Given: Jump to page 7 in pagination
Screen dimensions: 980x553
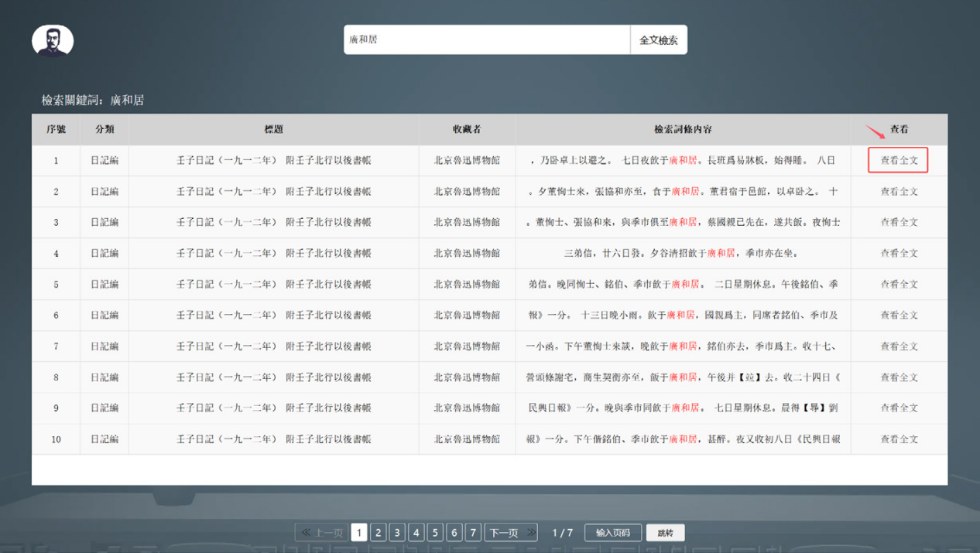Looking at the screenshot, I should click(x=473, y=533).
